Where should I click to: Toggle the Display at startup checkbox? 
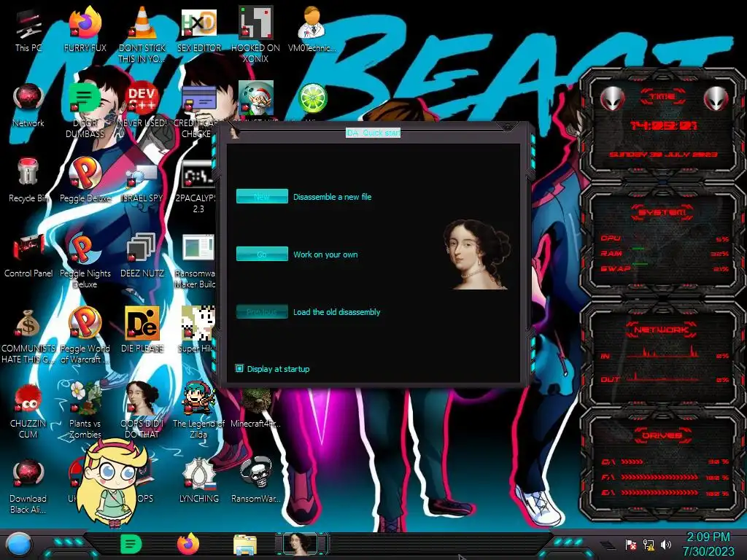tap(239, 368)
